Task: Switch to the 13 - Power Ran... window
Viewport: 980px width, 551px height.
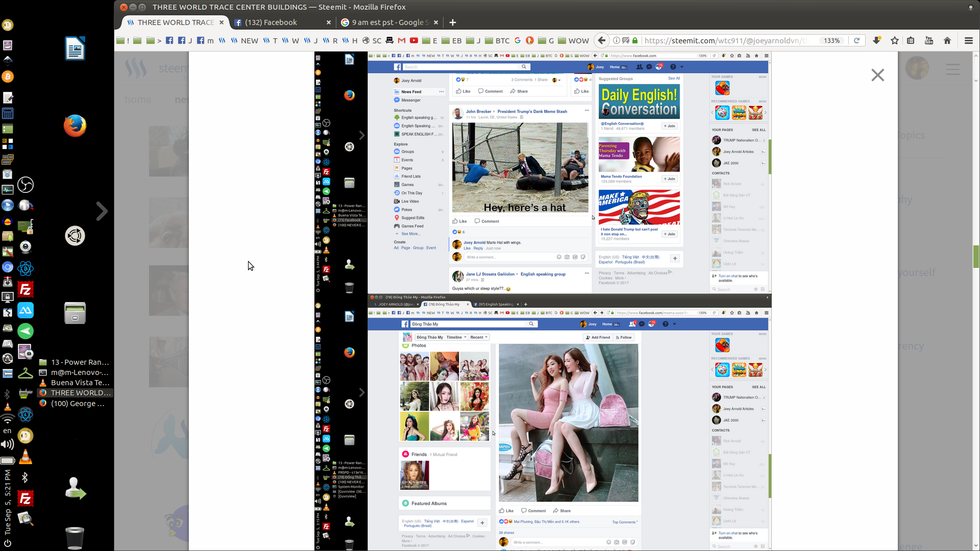Action: coord(75,362)
